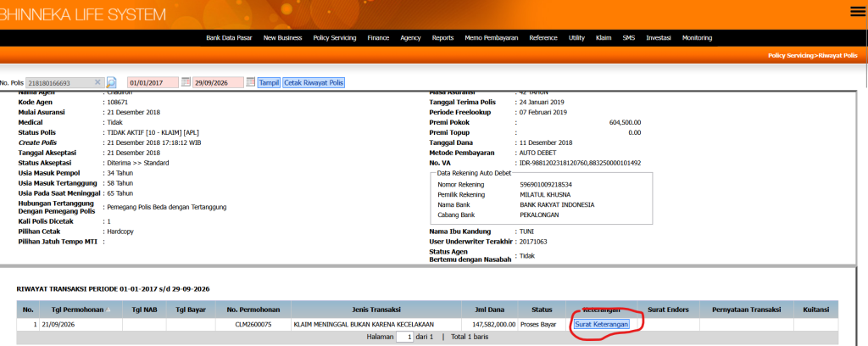Open the Bank Data Pasar menu

(x=229, y=38)
